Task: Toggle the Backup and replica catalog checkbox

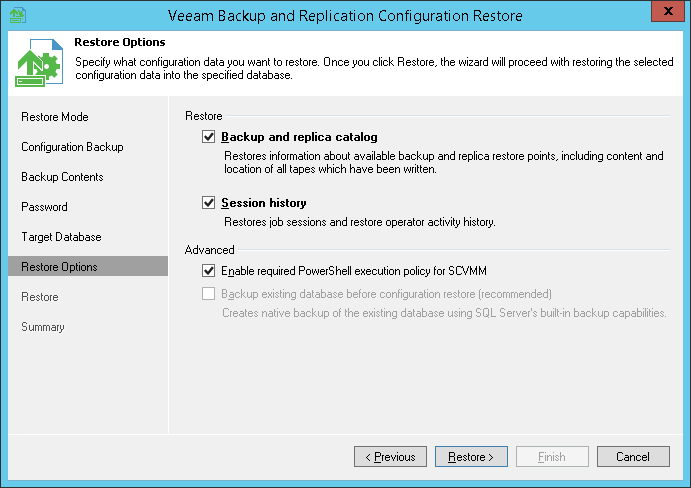Action: click(x=209, y=137)
